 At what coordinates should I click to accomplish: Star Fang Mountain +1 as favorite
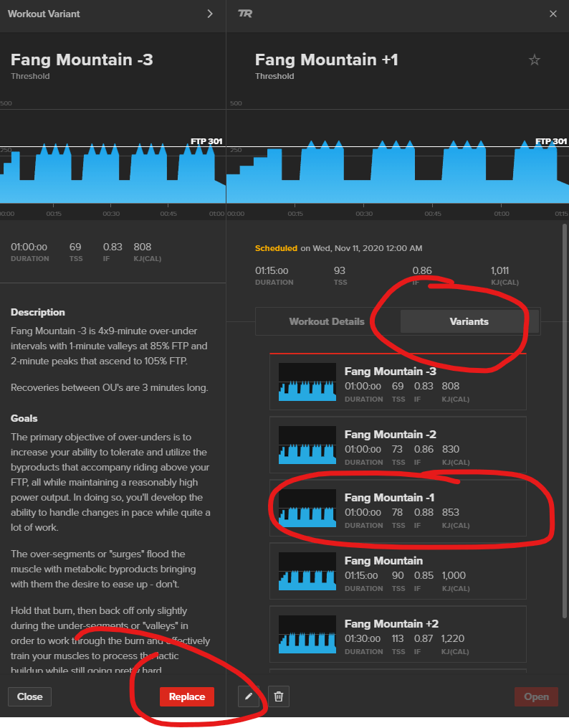coord(534,60)
